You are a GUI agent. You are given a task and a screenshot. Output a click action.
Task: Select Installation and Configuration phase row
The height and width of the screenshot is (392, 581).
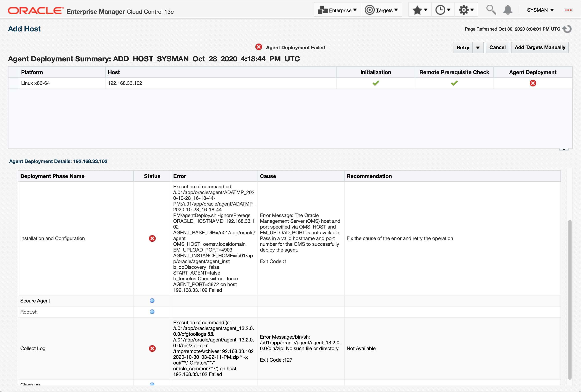[289, 238]
